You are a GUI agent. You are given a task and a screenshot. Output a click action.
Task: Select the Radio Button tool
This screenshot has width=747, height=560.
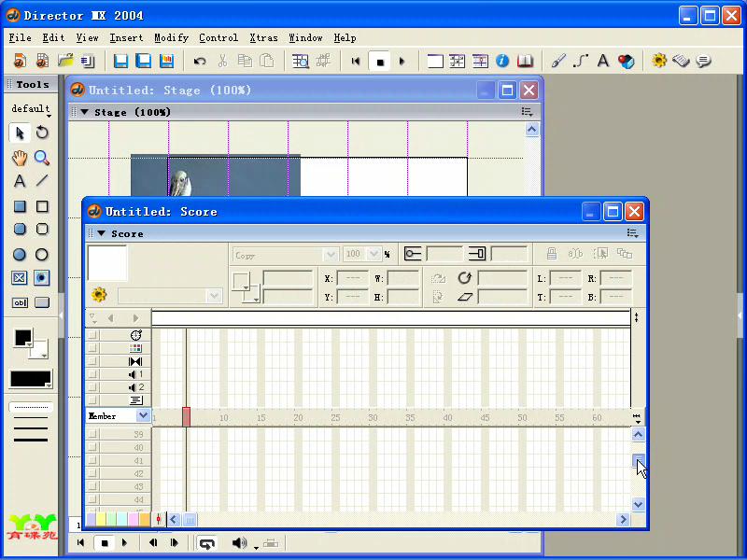[x=42, y=277]
